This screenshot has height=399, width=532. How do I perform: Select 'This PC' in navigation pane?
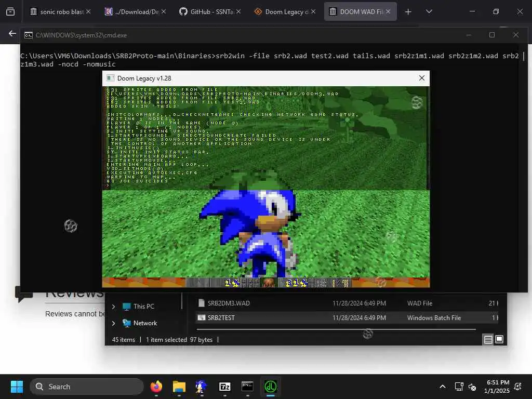click(x=138, y=307)
